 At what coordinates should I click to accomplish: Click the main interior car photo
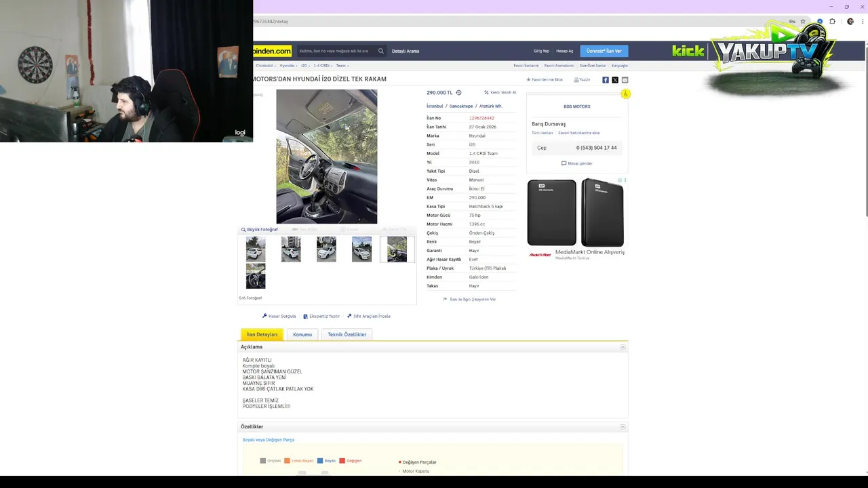327,157
